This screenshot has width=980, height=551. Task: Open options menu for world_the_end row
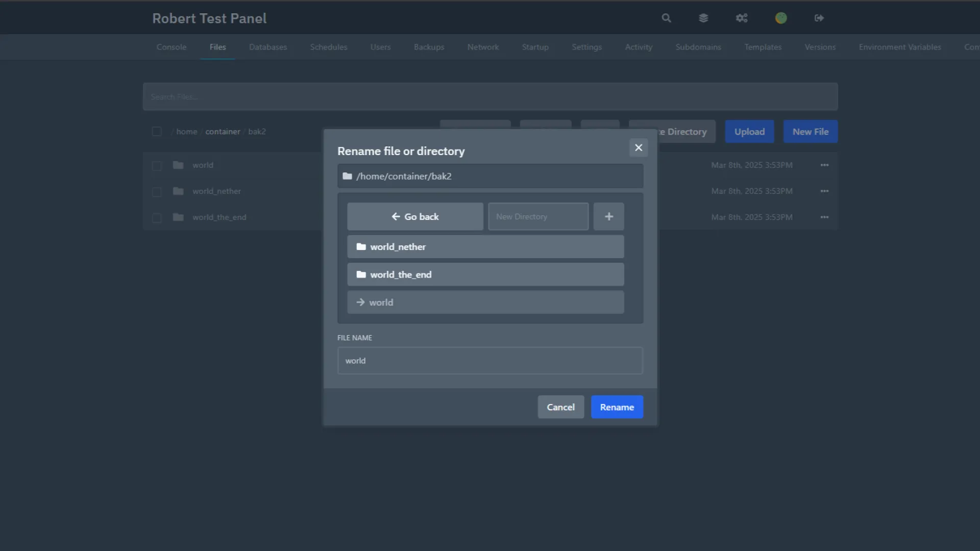pos(824,217)
